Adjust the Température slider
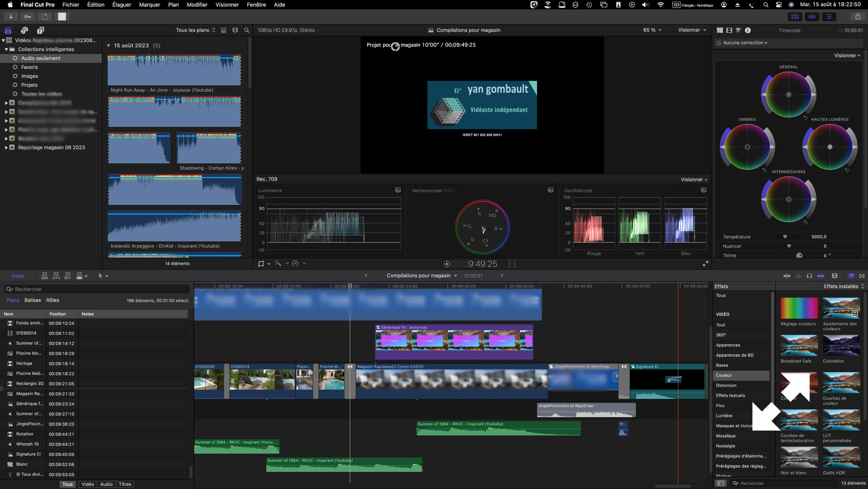Viewport: 868px width, 489px height. coord(785,237)
